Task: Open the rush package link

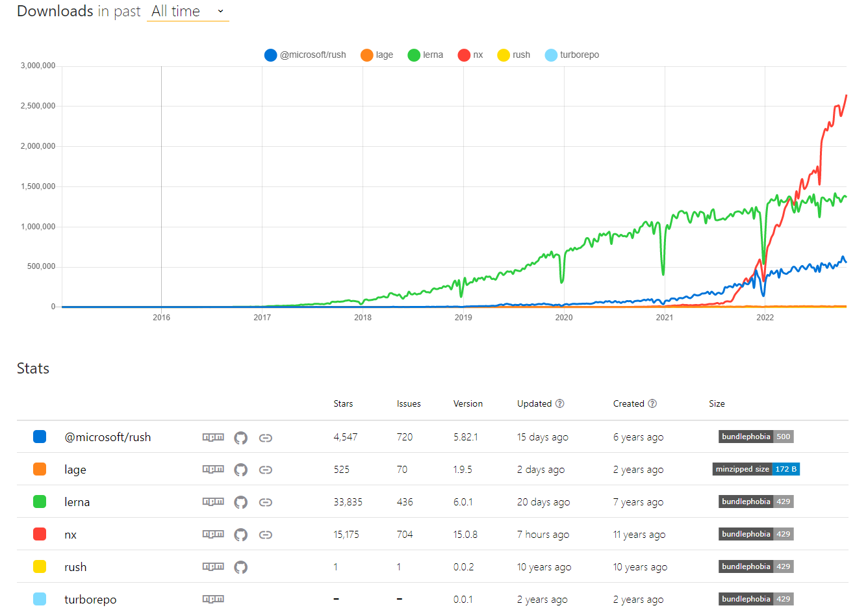Action: tap(75, 567)
